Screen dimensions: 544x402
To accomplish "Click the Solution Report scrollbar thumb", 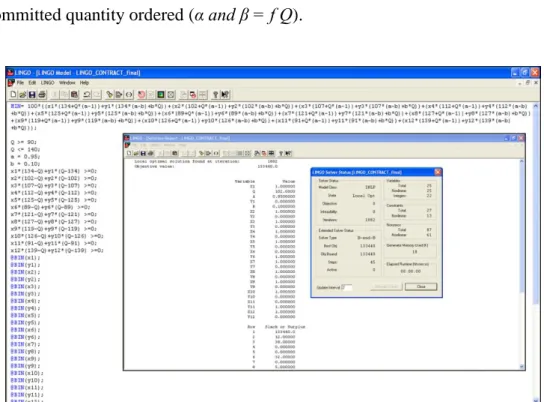I will tap(522, 229).
